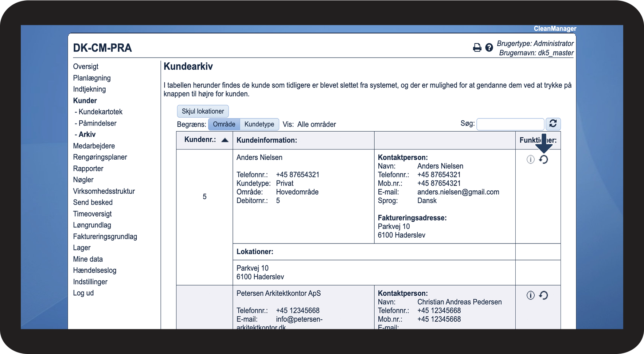The width and height of the screenshot is (644, 354).
Task: Show info for Petersen Arkitektkontor ApS
Action: point(530,295)
